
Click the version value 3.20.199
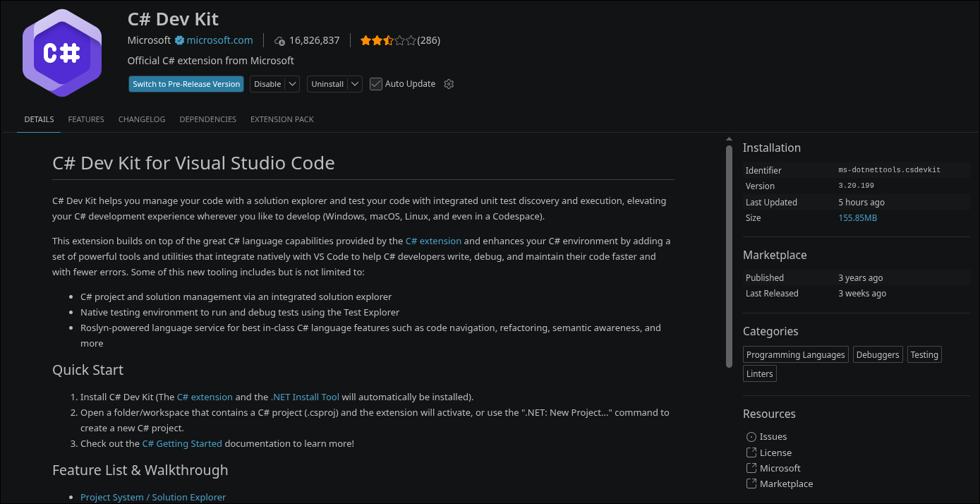(x=856, y=186)
